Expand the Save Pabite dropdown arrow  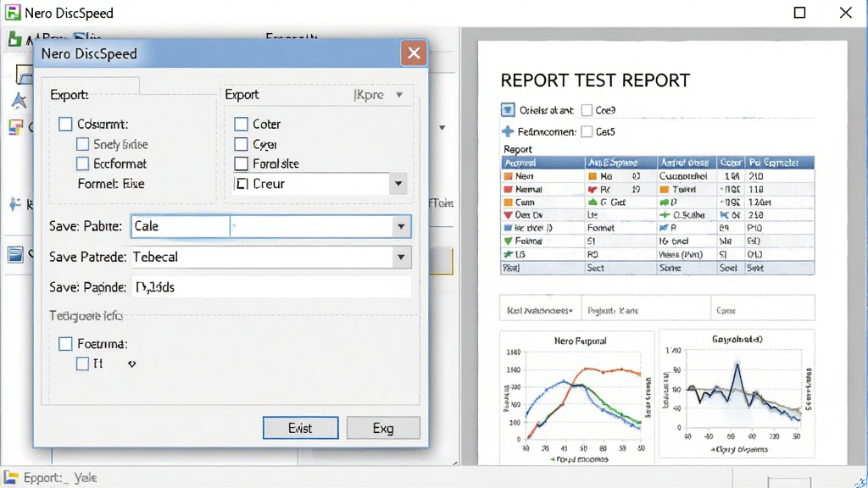pos(401,226)
